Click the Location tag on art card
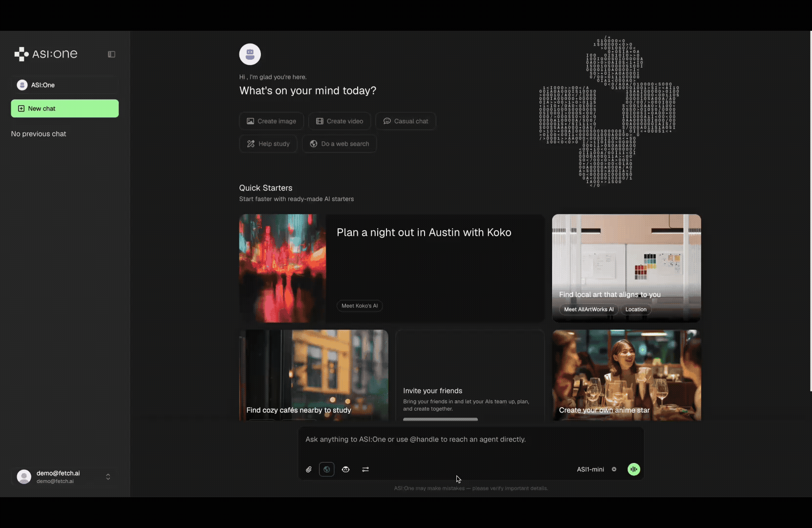 point(636,309)
